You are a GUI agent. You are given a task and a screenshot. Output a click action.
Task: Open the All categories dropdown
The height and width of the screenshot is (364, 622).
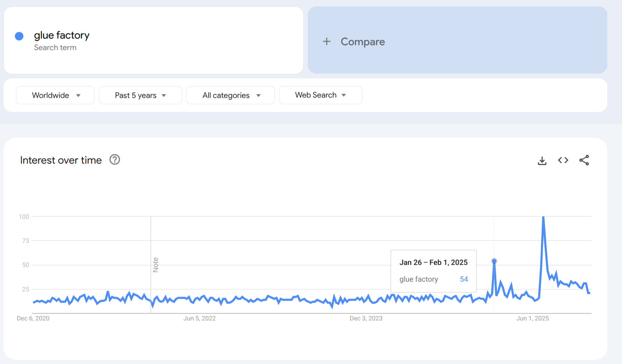click(230, 95)
